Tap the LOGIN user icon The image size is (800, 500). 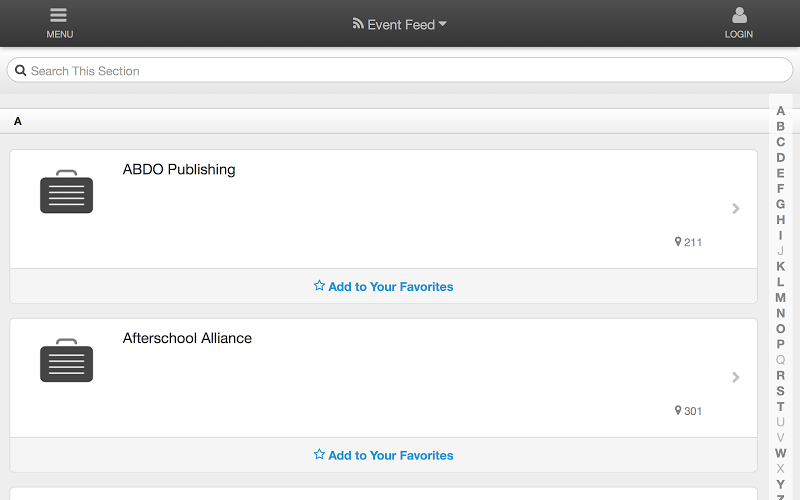739,15
